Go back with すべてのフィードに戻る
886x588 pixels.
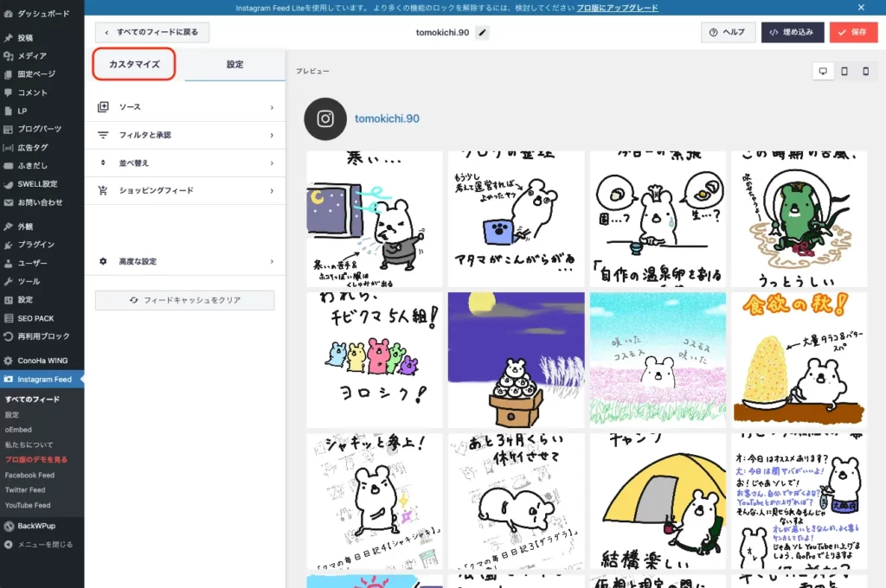152,32
